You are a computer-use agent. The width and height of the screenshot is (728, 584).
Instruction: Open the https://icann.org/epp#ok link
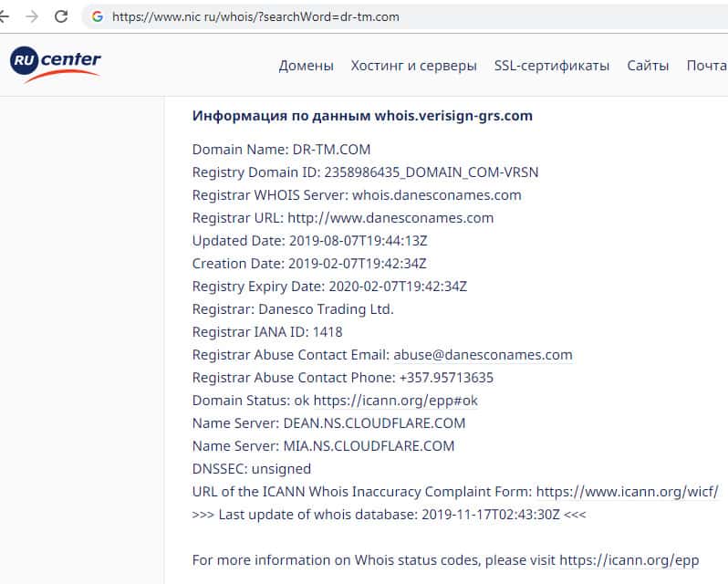click(396, 401)
